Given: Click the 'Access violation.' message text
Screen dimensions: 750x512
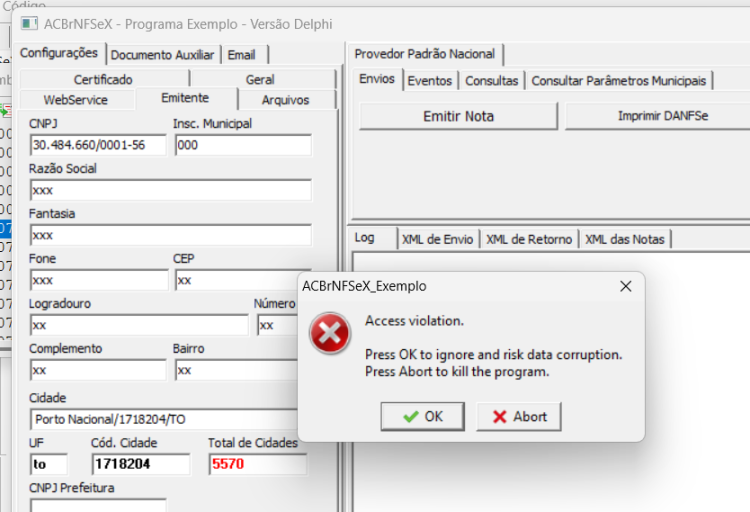Looking at the screenshot, I should point(414,321).
